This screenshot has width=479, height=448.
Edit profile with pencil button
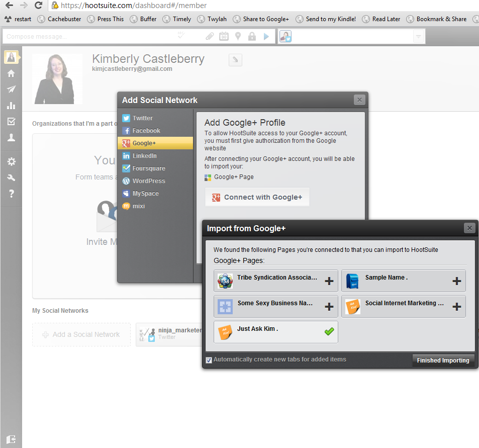235,60
